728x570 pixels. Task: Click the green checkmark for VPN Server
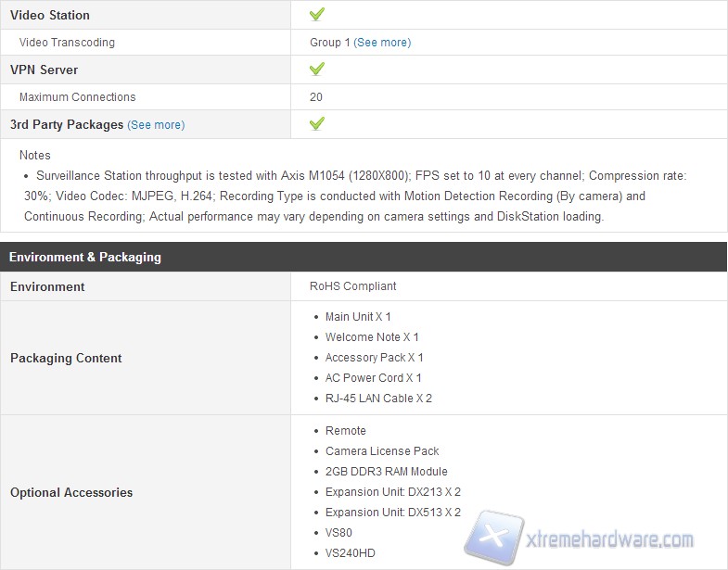(x=316, y=70)
